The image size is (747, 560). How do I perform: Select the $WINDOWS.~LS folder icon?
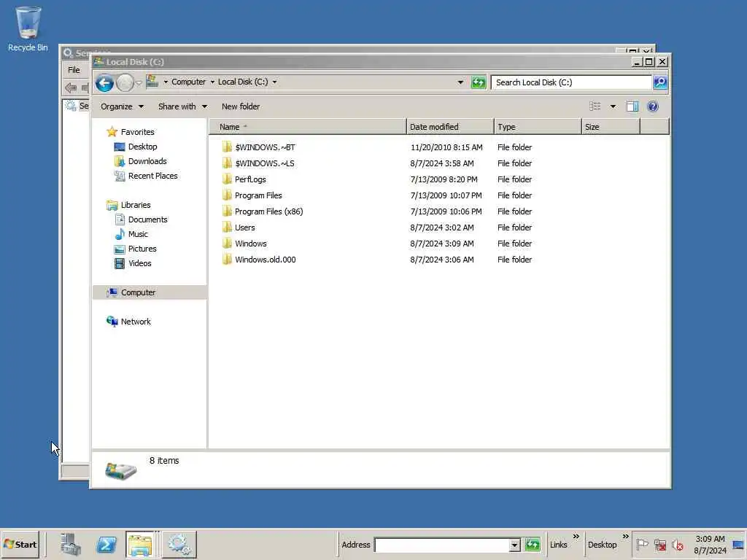click(x=228, y=163)
